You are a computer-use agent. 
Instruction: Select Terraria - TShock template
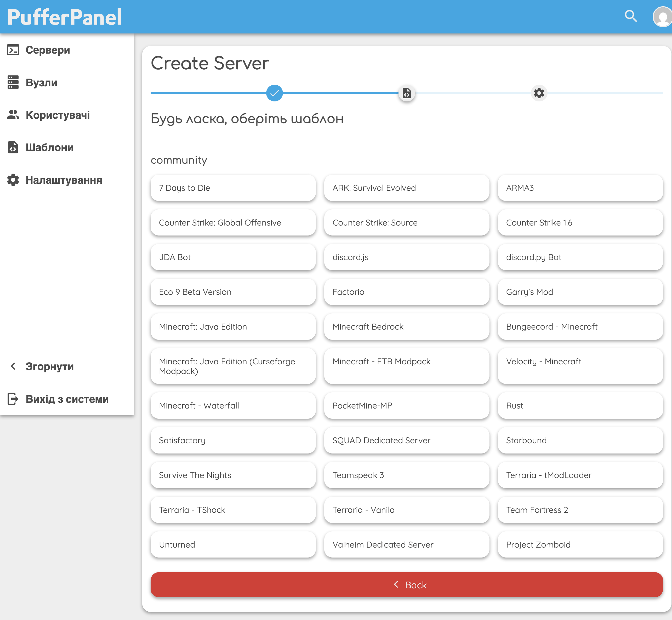click(x=233, y=510)
